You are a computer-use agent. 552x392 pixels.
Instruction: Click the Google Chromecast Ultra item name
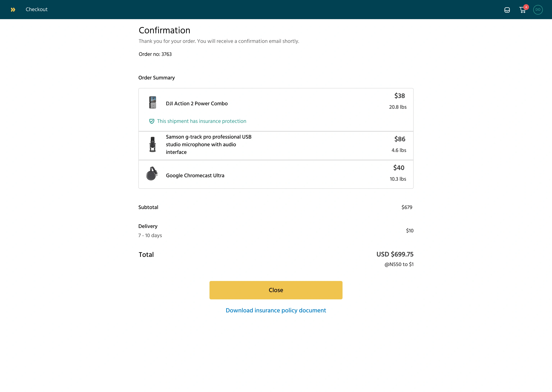pos(195,176)
